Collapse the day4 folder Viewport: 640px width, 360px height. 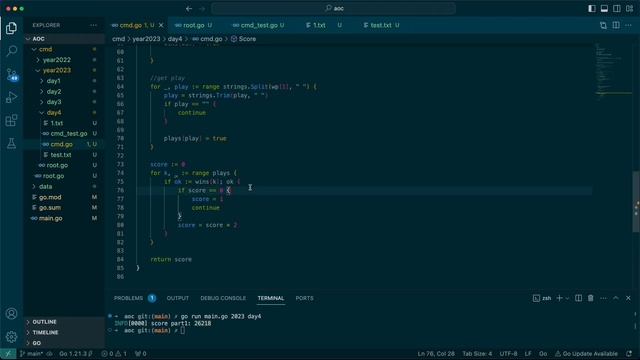(x=64, y=113)
